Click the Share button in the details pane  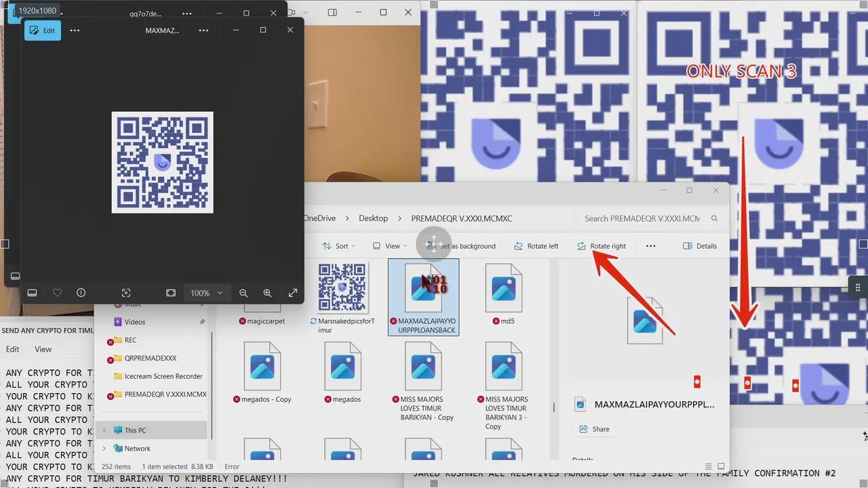coord(594,429)
